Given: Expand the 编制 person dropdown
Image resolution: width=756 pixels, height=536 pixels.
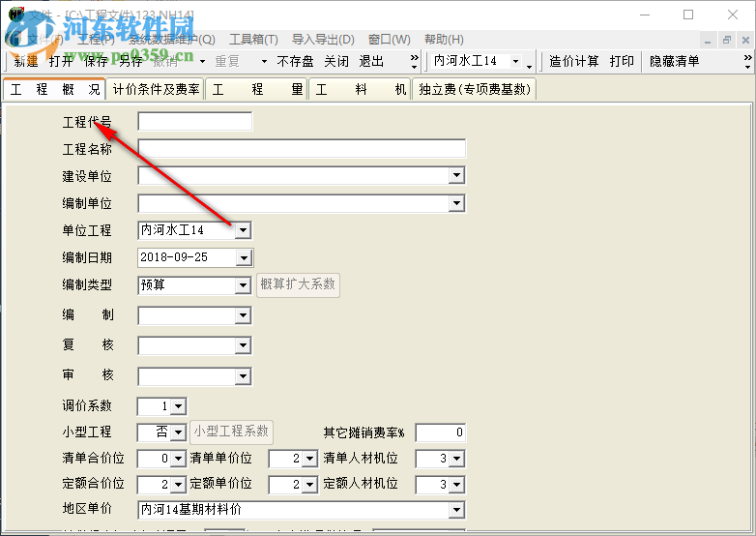Looking at the screenshot, I should tap(243, 316).
